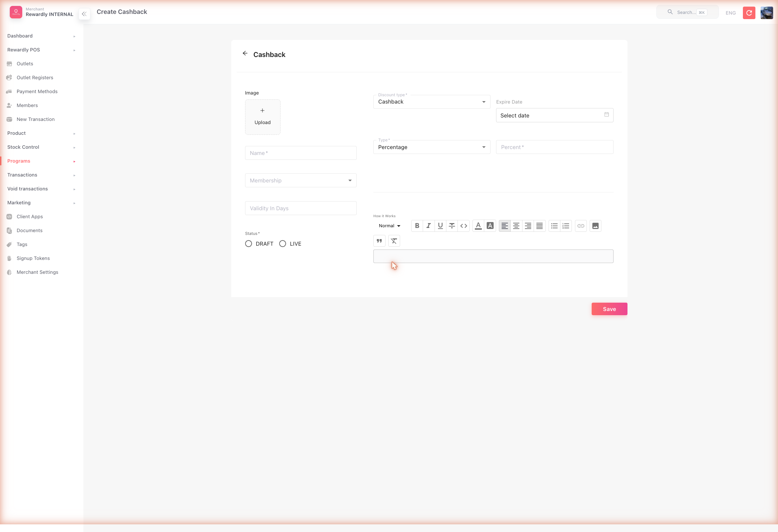The width and height of the screenshot is (778, 532).
Task: Expand the Void transactions menu
Action: point(42,189)
